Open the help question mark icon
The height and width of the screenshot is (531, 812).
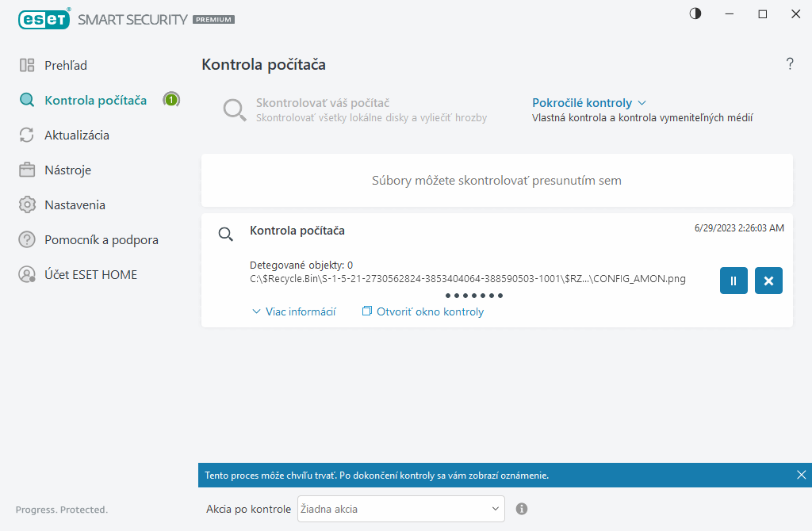(790, 64)
